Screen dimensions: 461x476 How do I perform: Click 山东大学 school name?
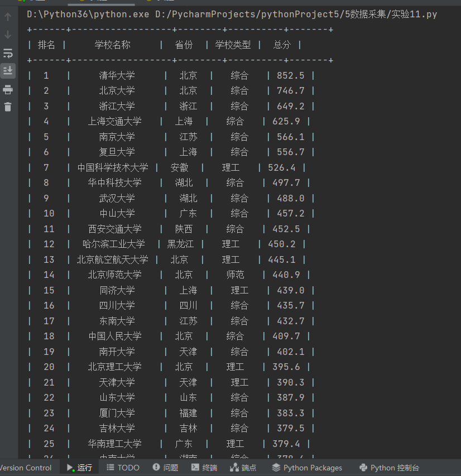click(117, 397)
